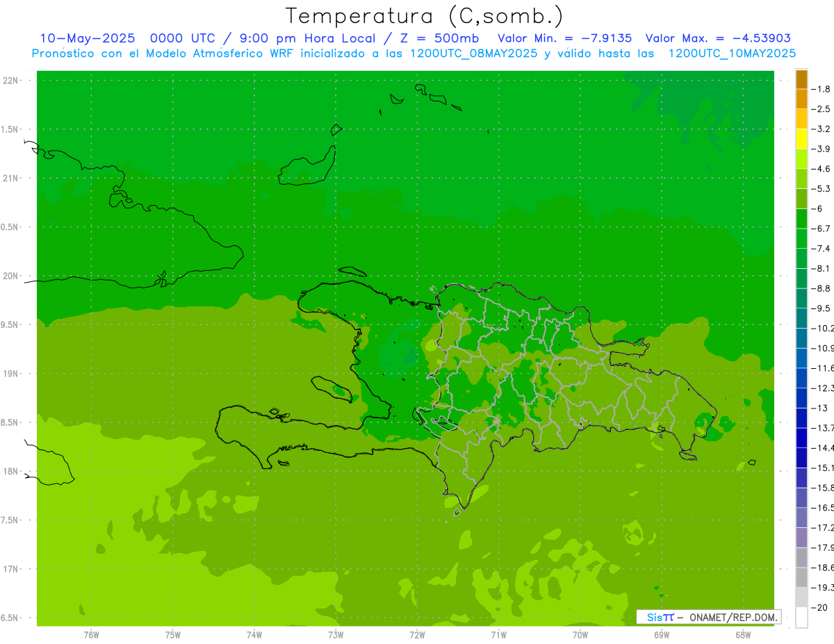Click the '76W' longitude label
Image resolution: width=834 pixels, height=644 pixels.
pos(91,634)
